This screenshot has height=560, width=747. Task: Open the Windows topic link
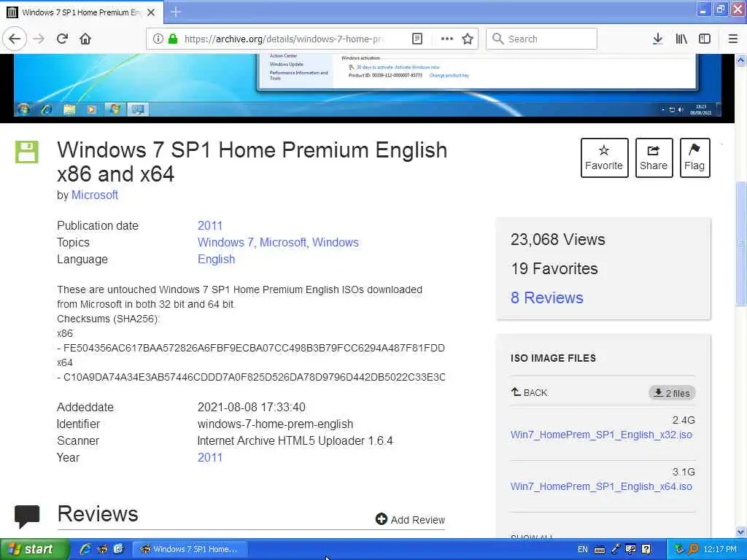[x=336, y=242]
